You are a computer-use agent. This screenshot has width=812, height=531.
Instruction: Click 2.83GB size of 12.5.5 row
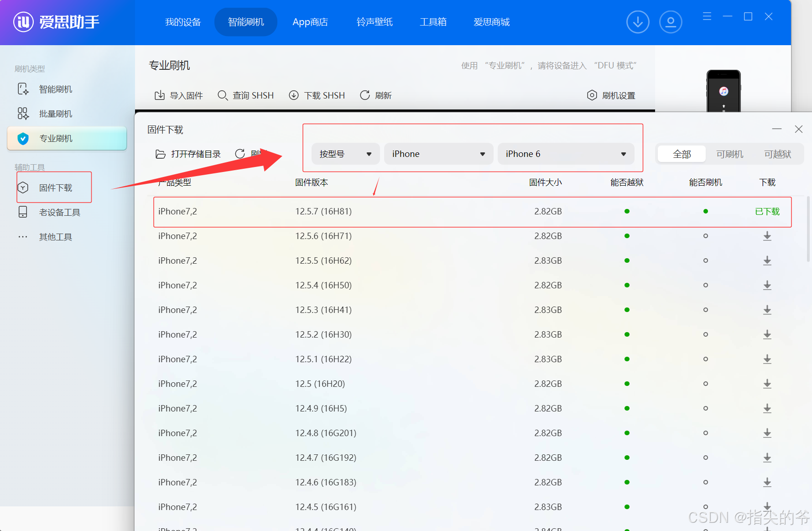tap(548, 260)
